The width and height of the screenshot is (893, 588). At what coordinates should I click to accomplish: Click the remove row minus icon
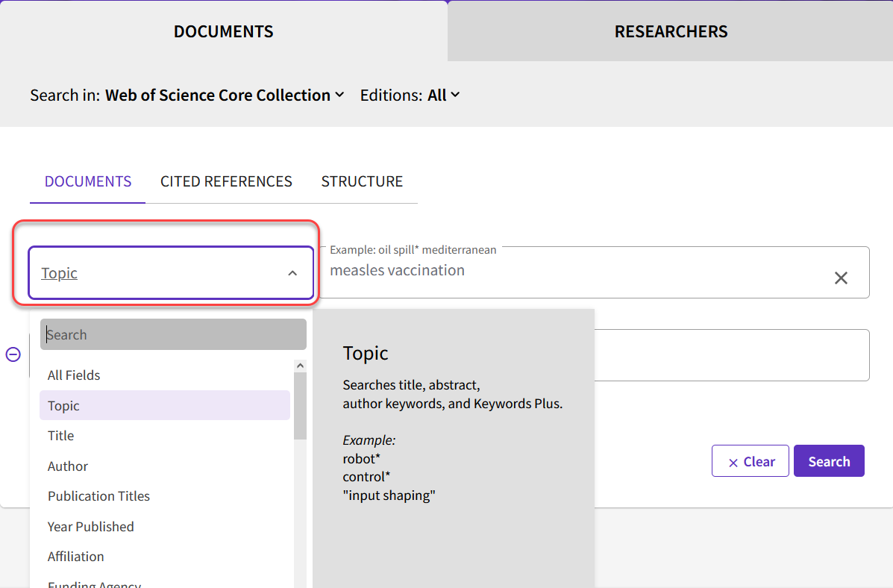click(x=13, y=354)
